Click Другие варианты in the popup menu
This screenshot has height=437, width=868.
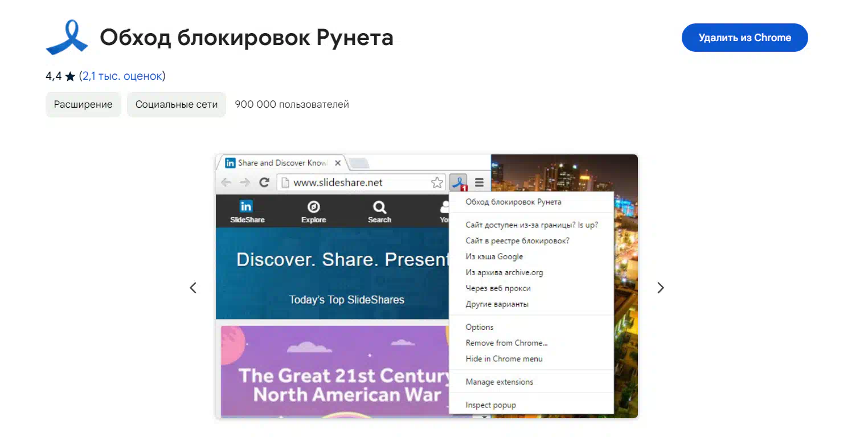point(497,304)
